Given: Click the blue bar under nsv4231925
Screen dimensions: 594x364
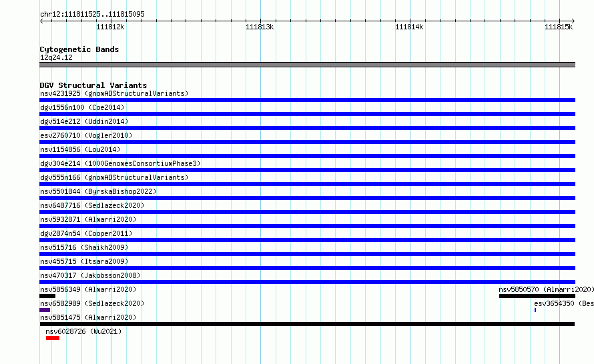Looking at the screenshot, I should [x=307, y=100].
